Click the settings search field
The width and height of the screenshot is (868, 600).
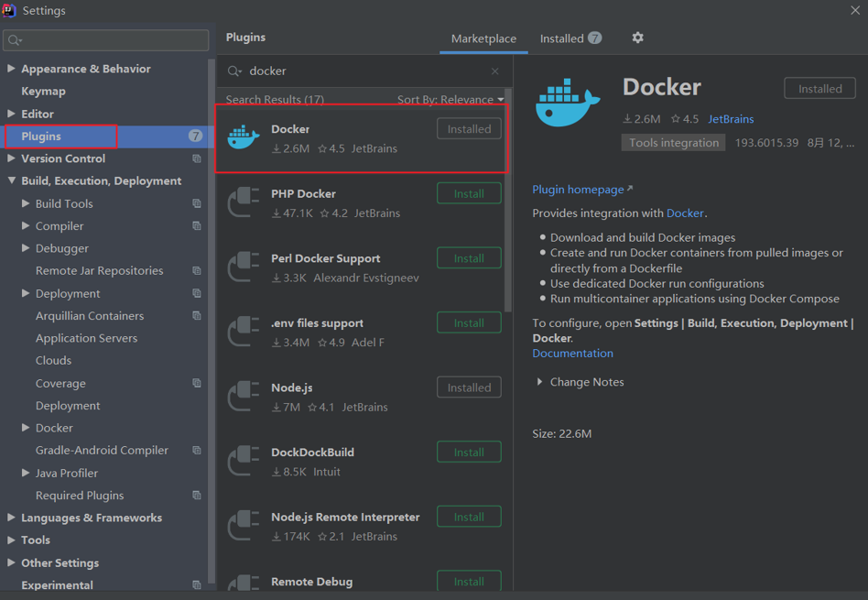click(105, 40)
